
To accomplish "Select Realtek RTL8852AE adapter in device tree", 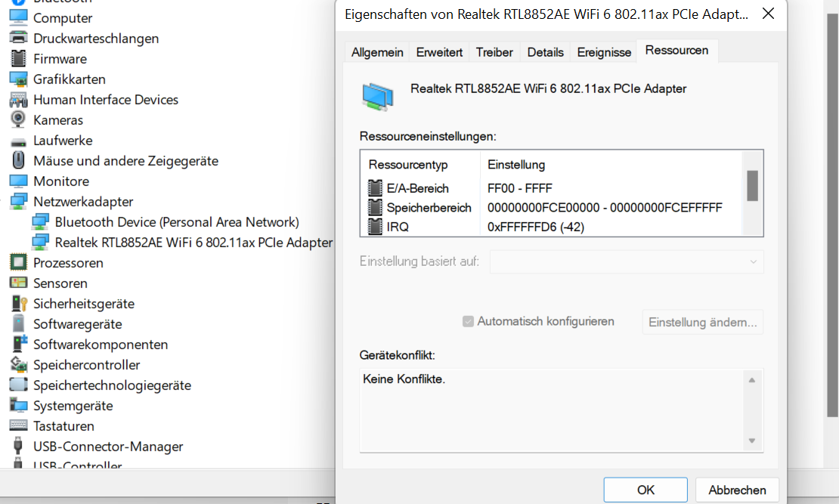I will point(193,242).
